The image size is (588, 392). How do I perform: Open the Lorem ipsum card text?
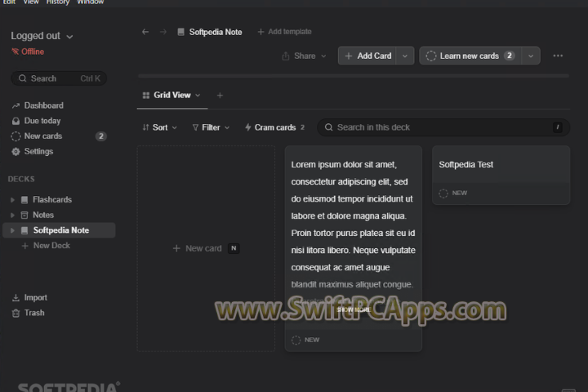point(354,225)
